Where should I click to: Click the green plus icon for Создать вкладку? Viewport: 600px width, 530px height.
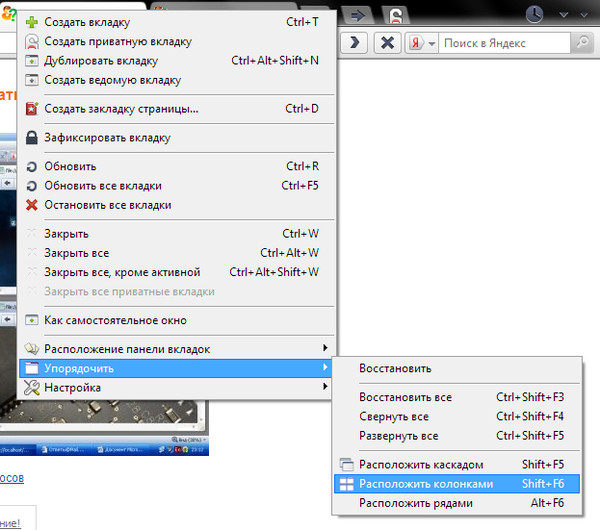[x=31, y=22]
